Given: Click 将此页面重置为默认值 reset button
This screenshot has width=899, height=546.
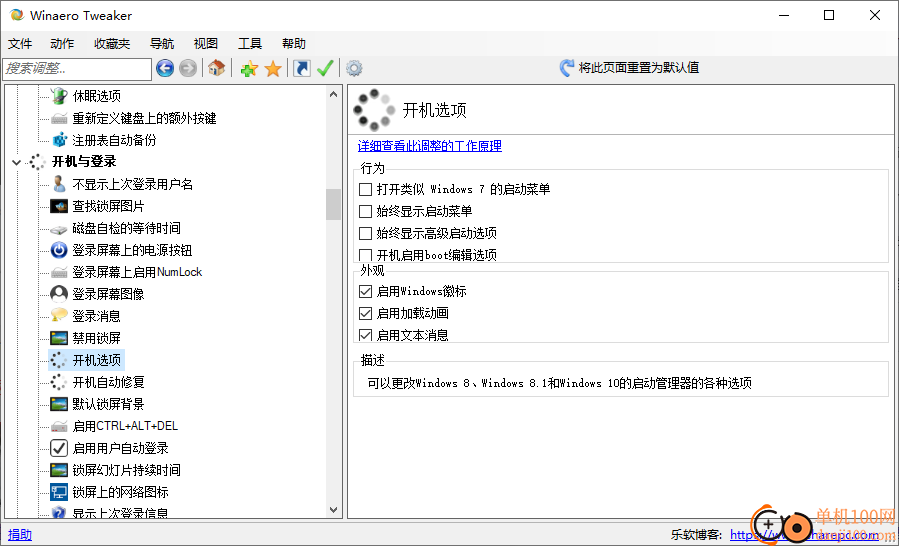Looking at the screenshot, I should pos(629,68).
